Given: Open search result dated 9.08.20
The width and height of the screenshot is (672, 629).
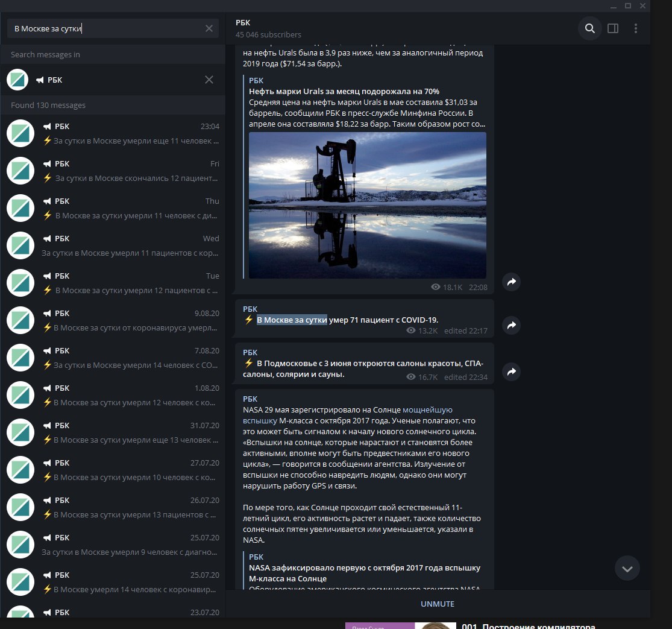Looking at the screenshot, I should [113, 320].
